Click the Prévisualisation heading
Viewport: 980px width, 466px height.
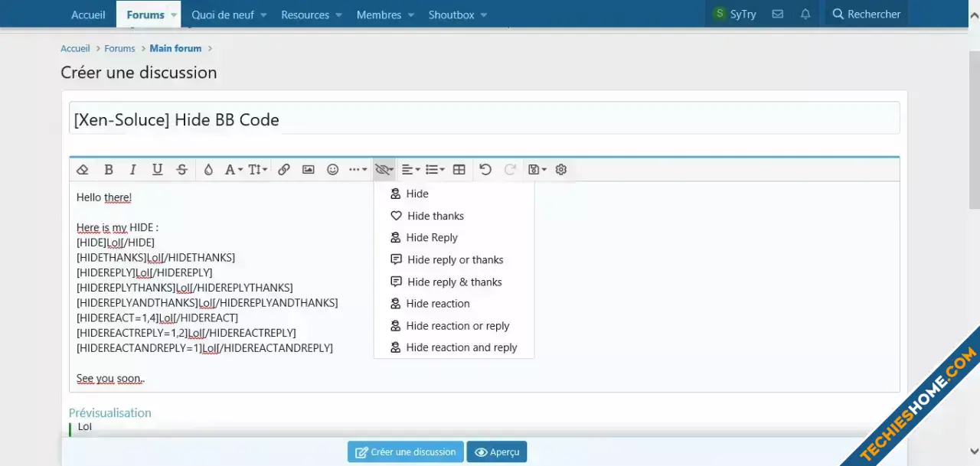[x=110, y=412]
